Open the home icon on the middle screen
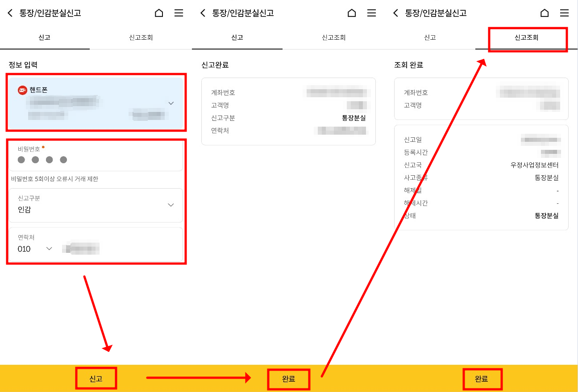The height and width of the screenshot is (392, 578). coord(352,13)
